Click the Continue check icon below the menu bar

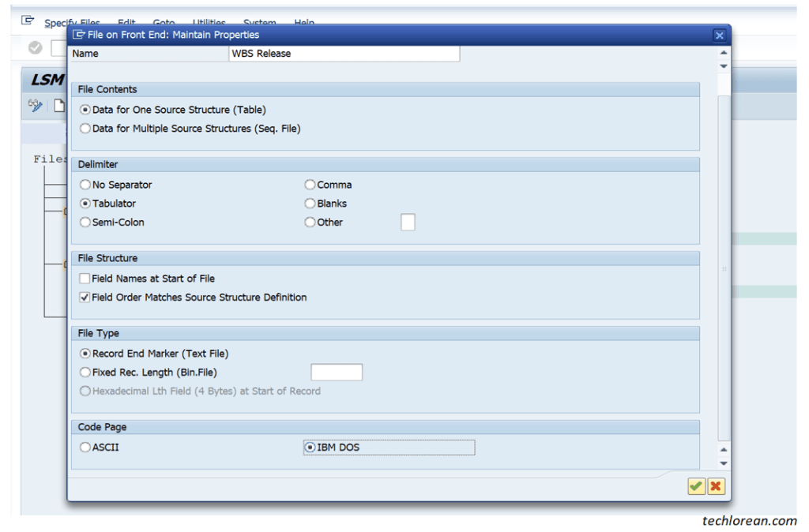pyautogui.click(x=34, y=47)
